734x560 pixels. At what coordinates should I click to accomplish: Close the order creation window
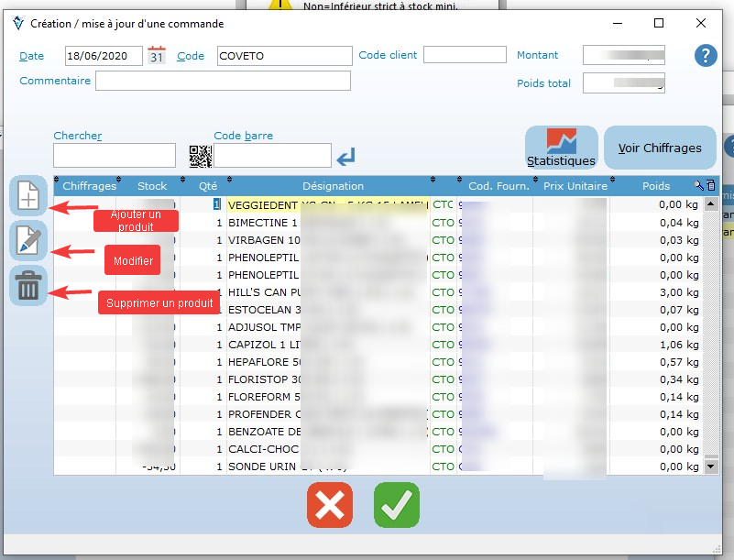coord(700,23)
